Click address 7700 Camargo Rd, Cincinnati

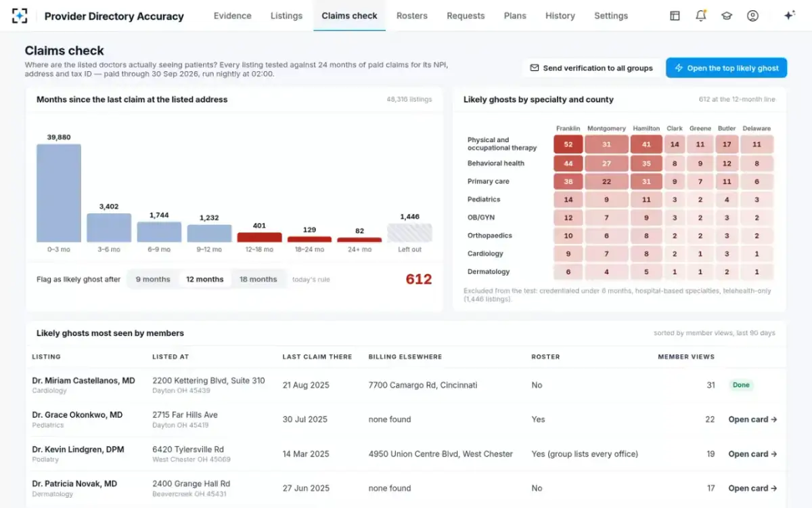coord(423,385)
